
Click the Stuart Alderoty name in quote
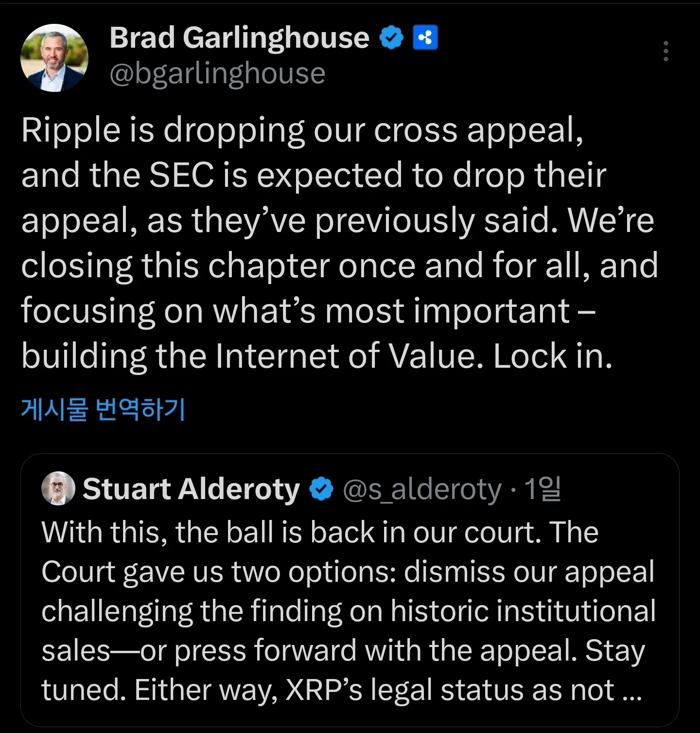[x=191, y=489]
